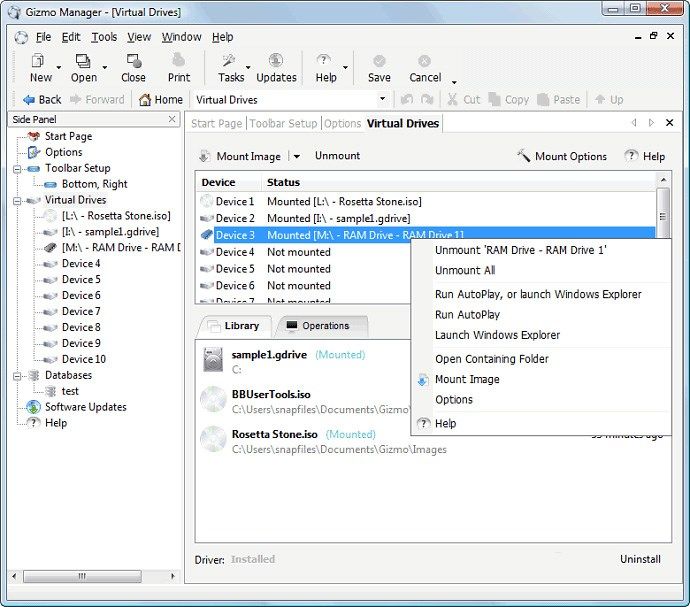Click the Device 1 disc icon

[x=206, y=201]
